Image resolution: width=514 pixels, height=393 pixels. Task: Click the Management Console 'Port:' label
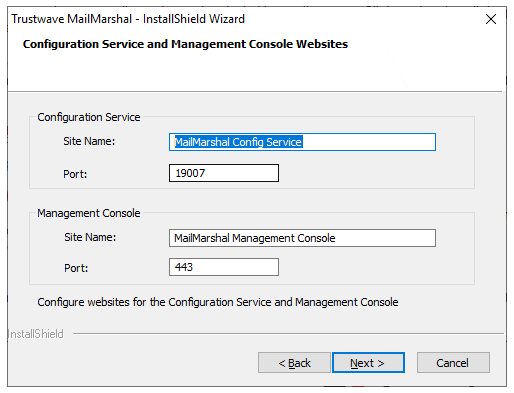(x=76, y=268)
